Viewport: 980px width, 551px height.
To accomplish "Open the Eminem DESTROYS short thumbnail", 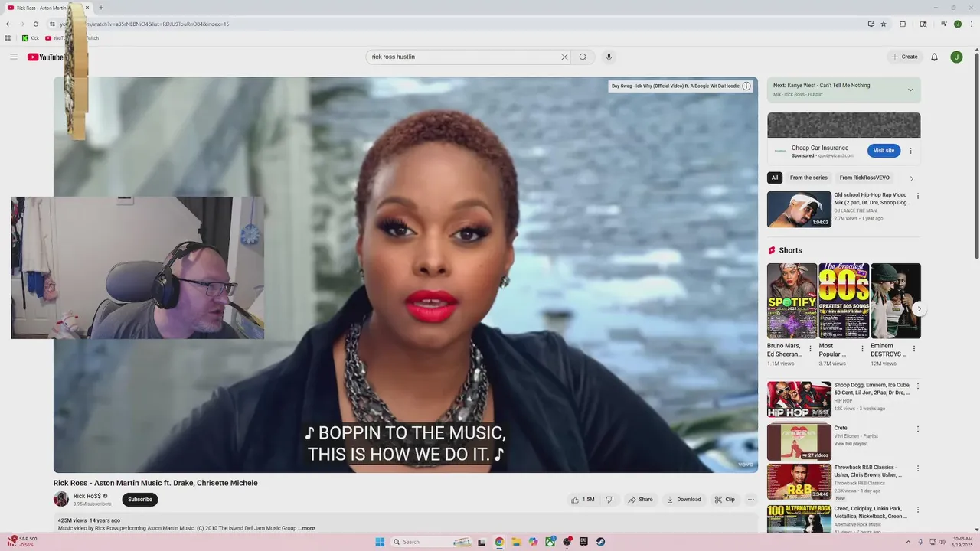I will [896, 301].
